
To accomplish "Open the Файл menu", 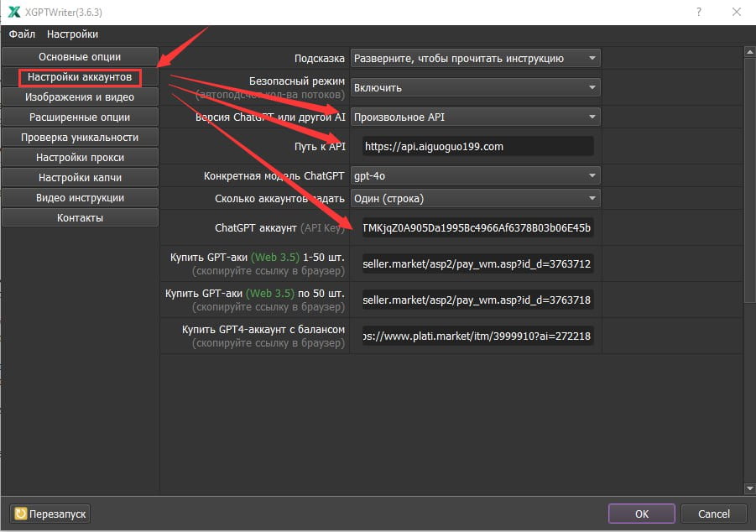I will point(22,34).
